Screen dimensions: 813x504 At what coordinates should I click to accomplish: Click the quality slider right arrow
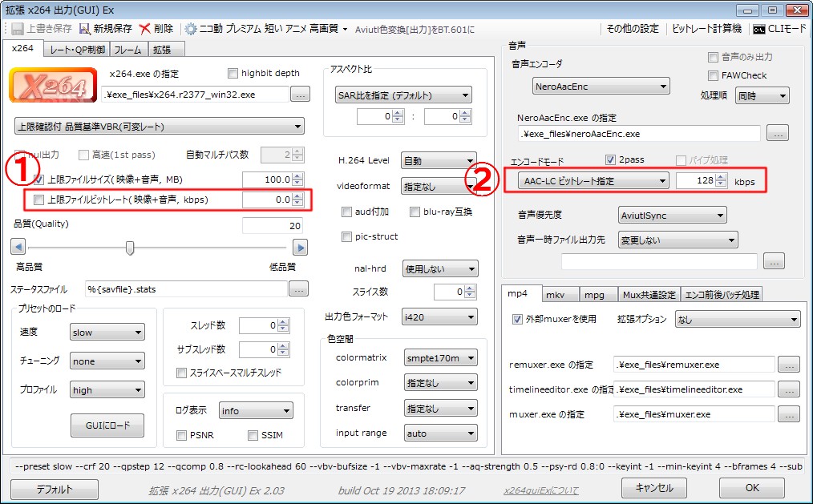click(x=300, y=248)
